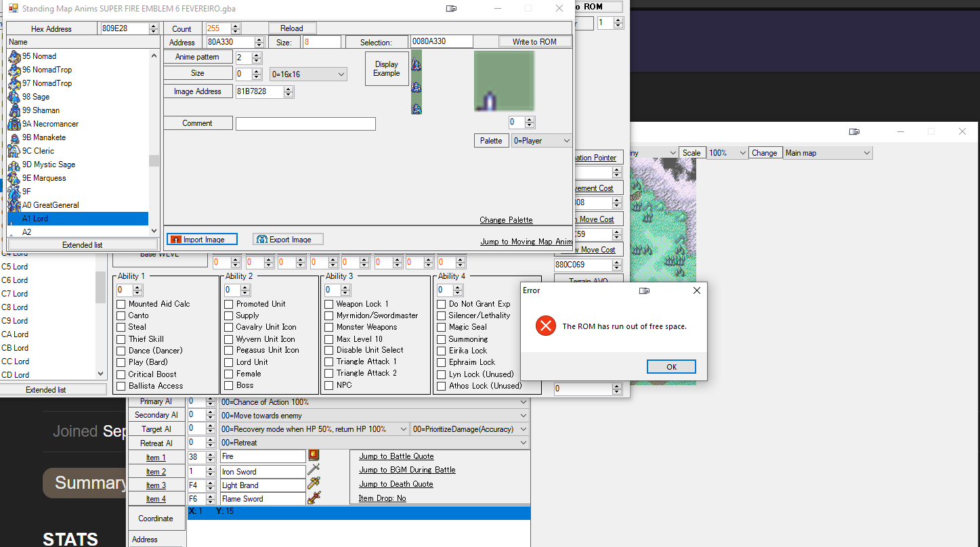980x547 pixels.
Task: Enable the Steal ability checkbox
Action: coord(121,327)
